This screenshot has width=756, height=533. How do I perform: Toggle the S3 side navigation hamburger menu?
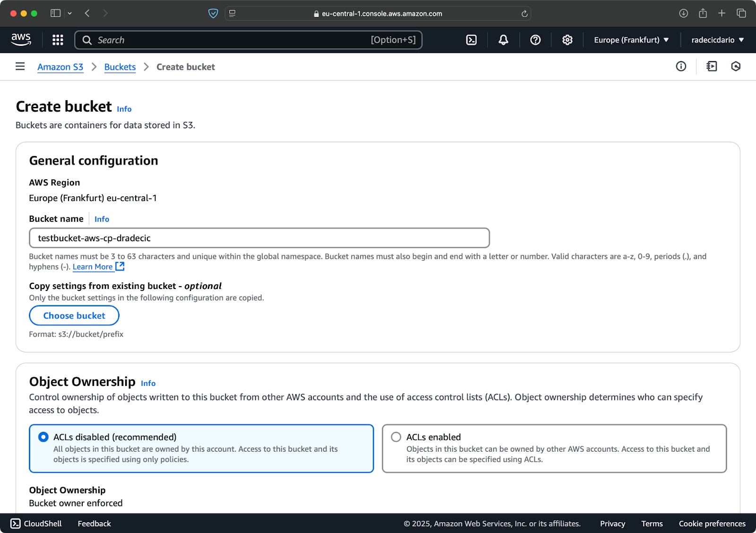[x=20, y=67]
